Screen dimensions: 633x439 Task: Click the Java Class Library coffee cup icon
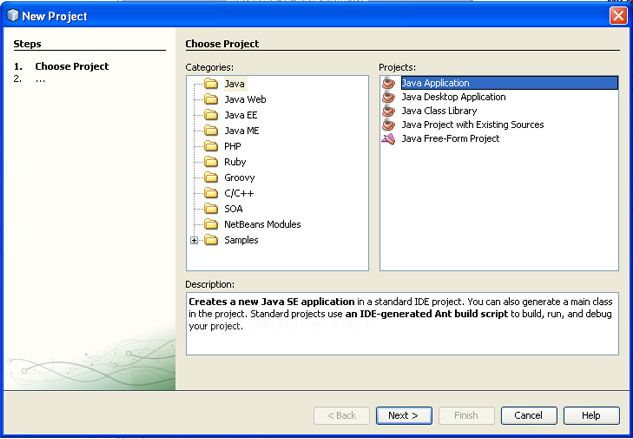pyautogui.click(x=388, y=111)
